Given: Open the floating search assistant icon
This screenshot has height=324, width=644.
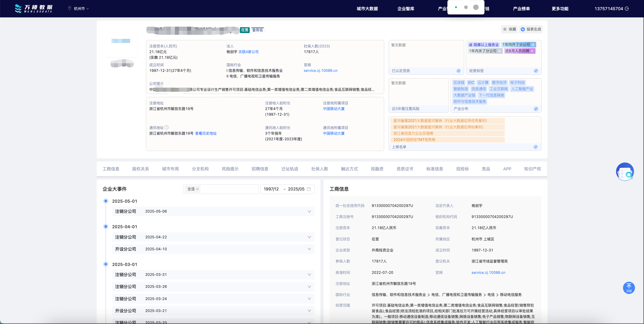Looking at the screenshot, I should (x=625, y=172).
